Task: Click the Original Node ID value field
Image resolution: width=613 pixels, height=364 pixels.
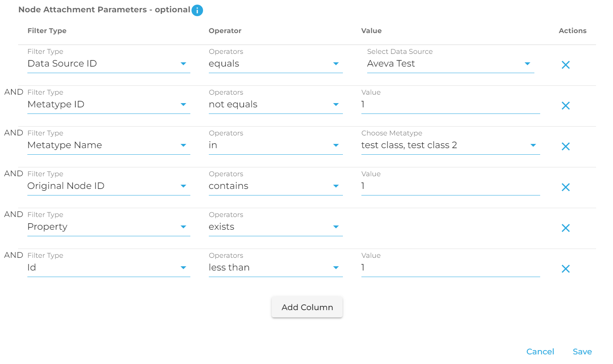Action: (x=450, y=186)
